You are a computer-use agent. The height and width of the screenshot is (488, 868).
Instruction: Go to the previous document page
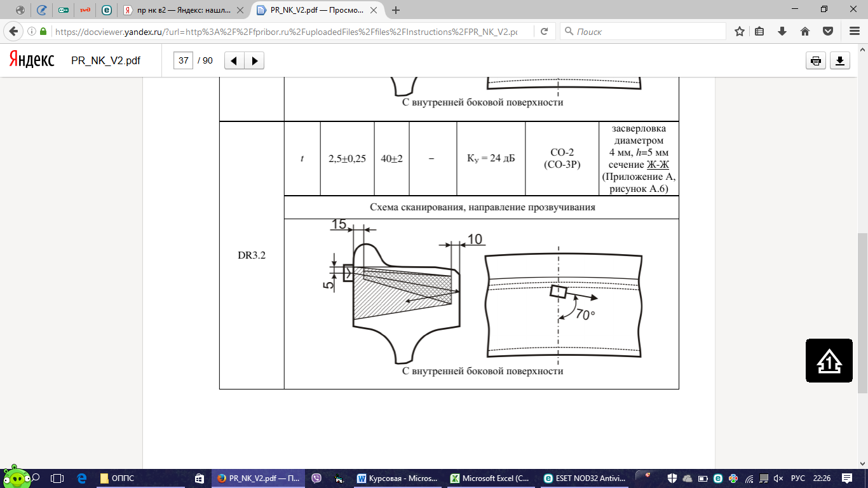234,60
